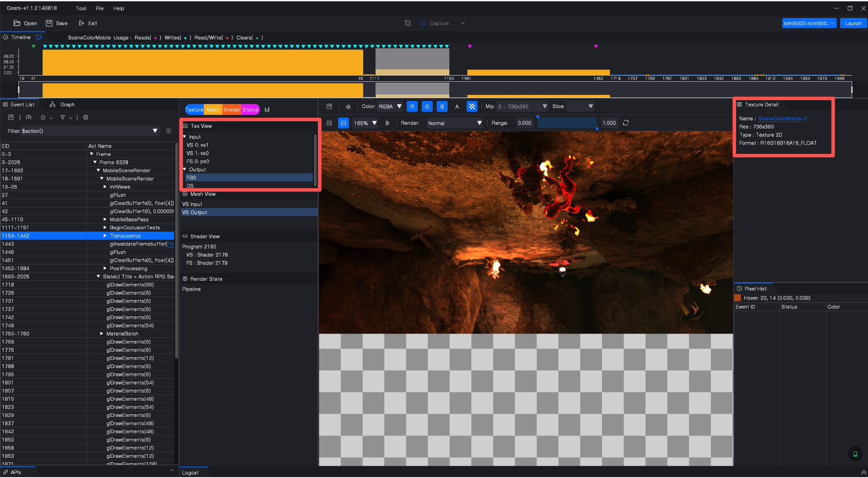Click the green timeline marker near event 41
The image size is (868, 478).
point(33,46)
